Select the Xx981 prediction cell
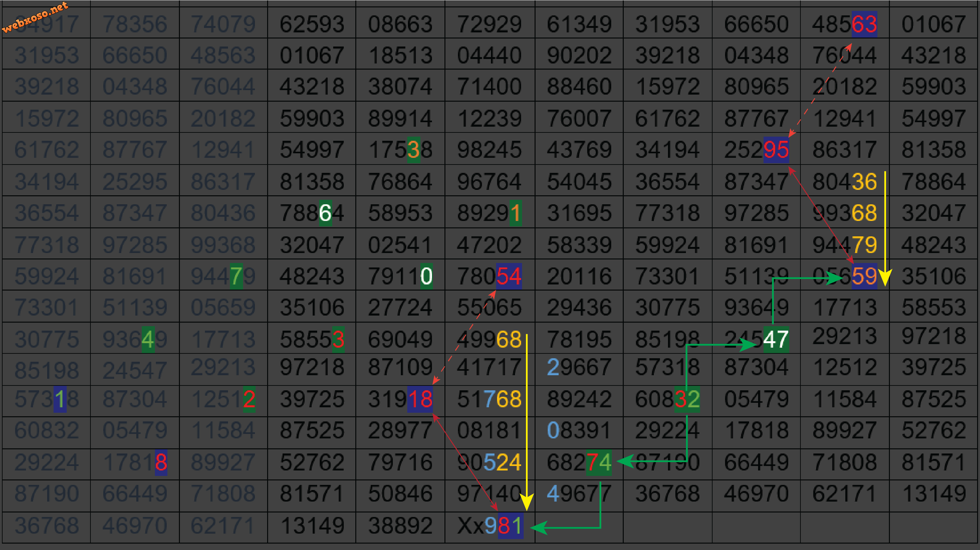980x550 pixels. click(x=490, y=526)
